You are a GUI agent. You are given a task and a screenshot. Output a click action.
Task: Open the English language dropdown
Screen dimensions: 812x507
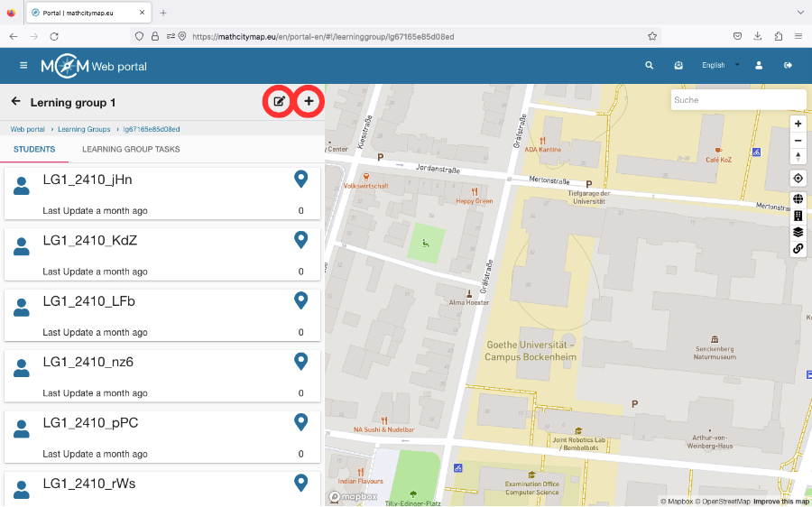tap(720, 66)
